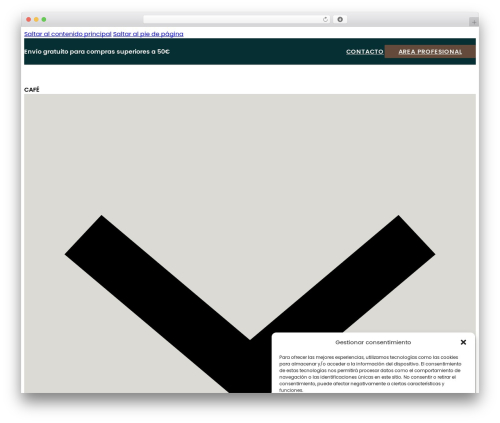Select the CAFÉ menu item
Screen dimensions: 500x423
32,90
